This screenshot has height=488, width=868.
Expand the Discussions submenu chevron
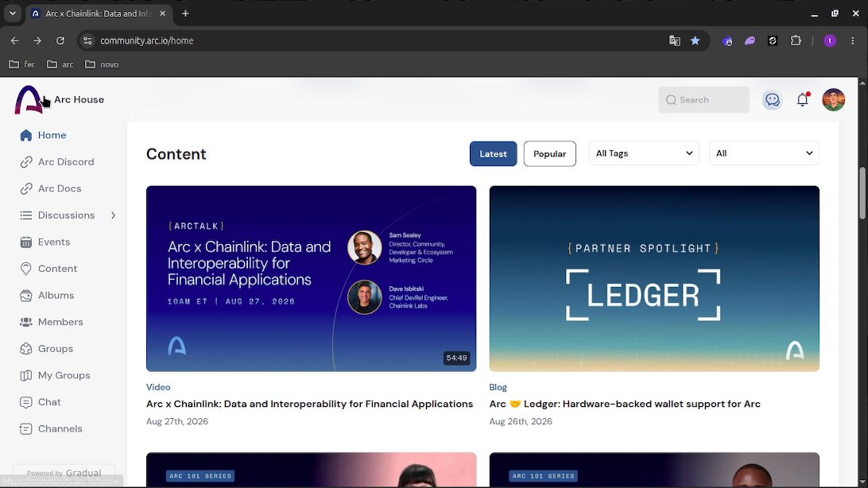click(x=113, y=215)
